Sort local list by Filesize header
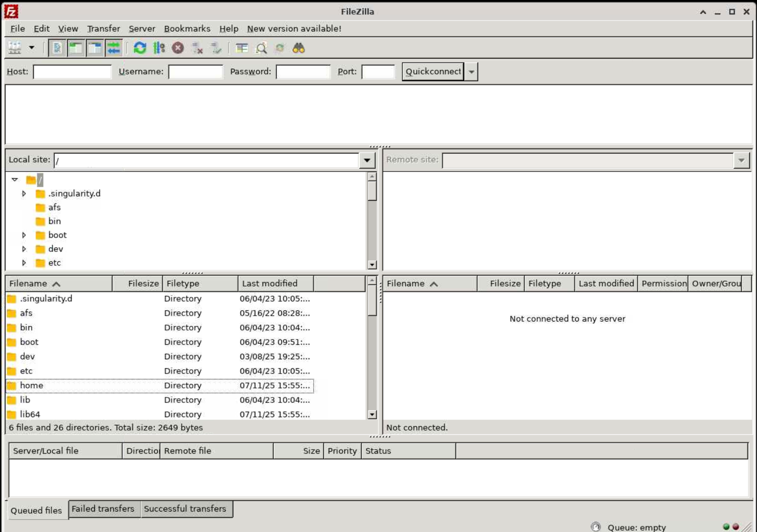This screenshot has height=532, width=757. [137, 283]
